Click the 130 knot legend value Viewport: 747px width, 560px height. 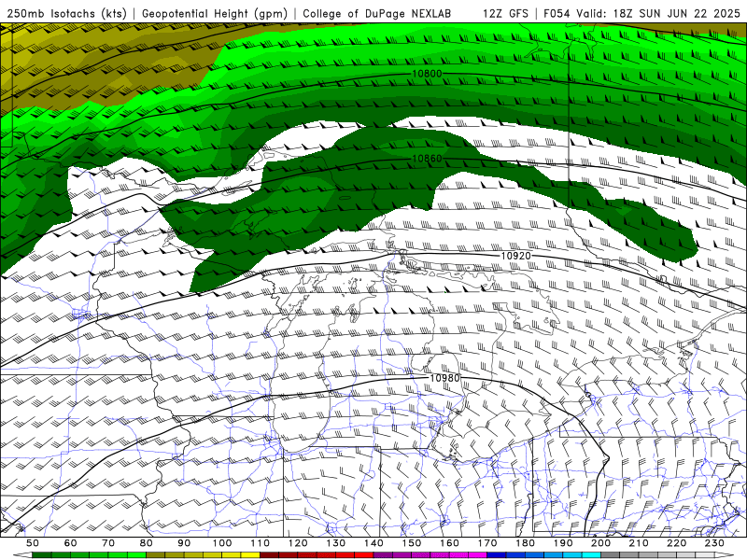click(x=335, y=543)
